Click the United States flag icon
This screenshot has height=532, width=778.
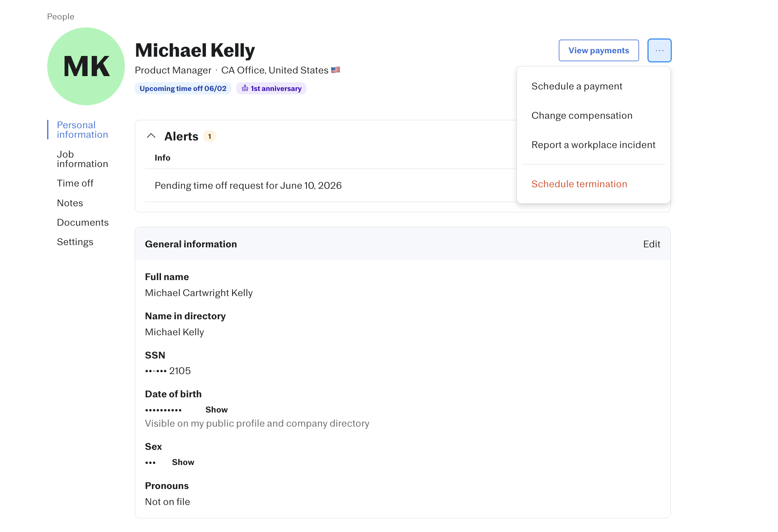tap(335, 70)
